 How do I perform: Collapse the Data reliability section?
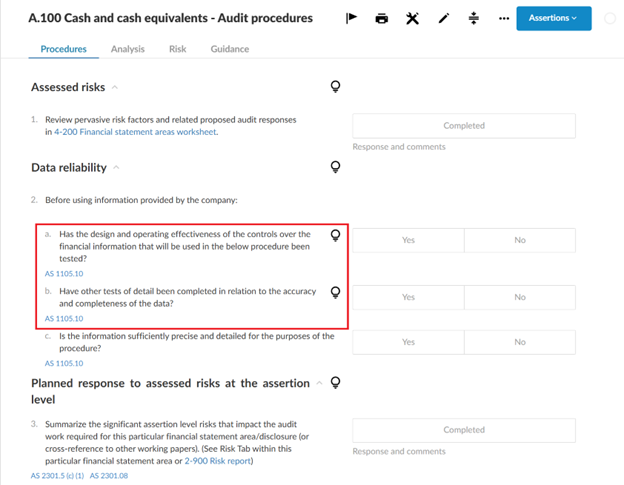(117, 168)
